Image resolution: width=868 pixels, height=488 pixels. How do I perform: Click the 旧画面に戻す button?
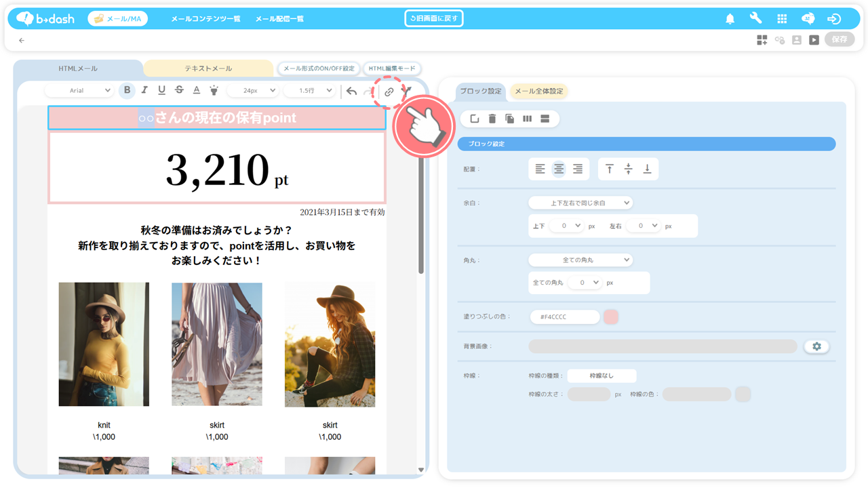point(434,18)
